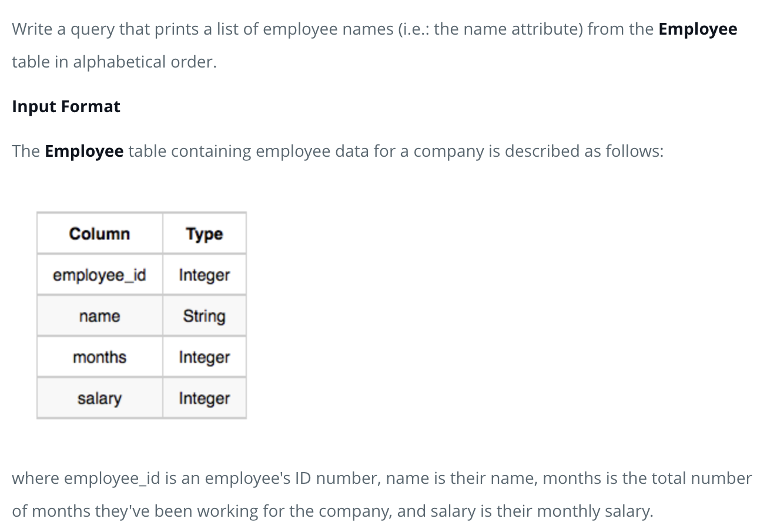Click the Column header cell
Screen dimensions: 777x532
tap(99, 233)
